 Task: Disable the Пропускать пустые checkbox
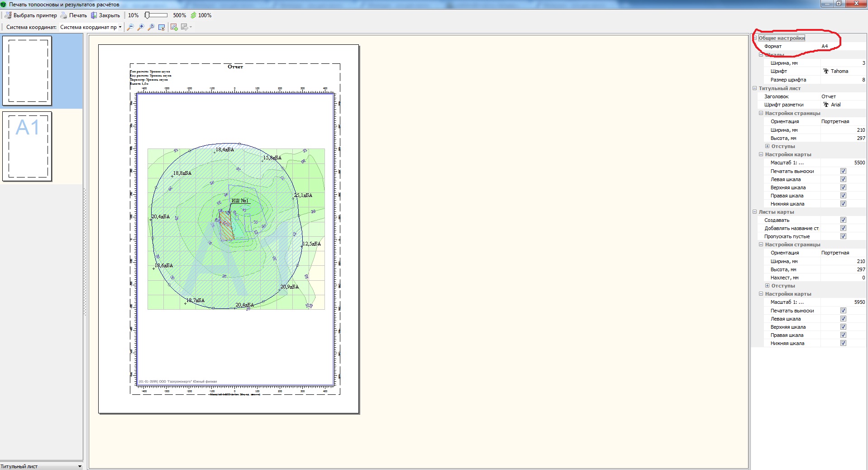click(x=843, y=236)
